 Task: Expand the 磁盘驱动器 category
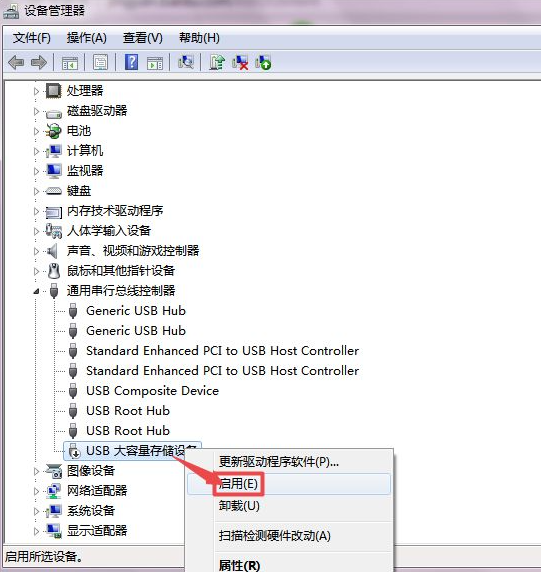coord(36,111)
